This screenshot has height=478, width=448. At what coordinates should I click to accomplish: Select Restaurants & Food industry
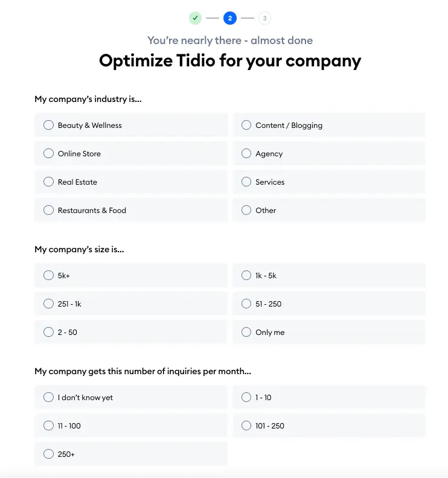pyautogui.click(x=131, y=210)
